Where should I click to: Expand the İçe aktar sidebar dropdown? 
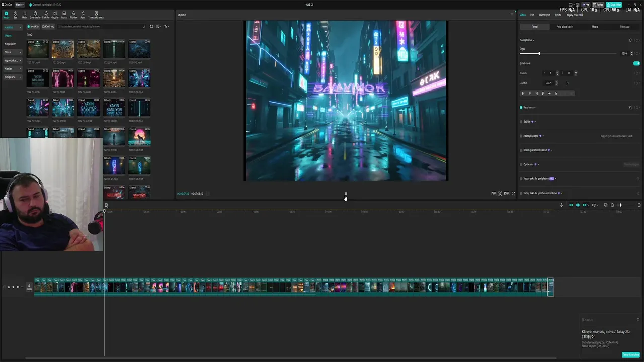pyautogui.click(x=12, y=27)
